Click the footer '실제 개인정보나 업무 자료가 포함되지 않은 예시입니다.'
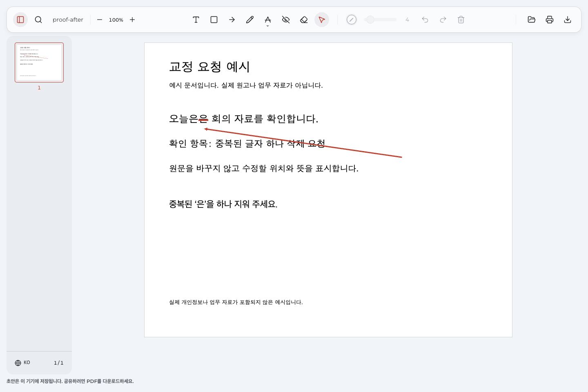 coord(236,302)
